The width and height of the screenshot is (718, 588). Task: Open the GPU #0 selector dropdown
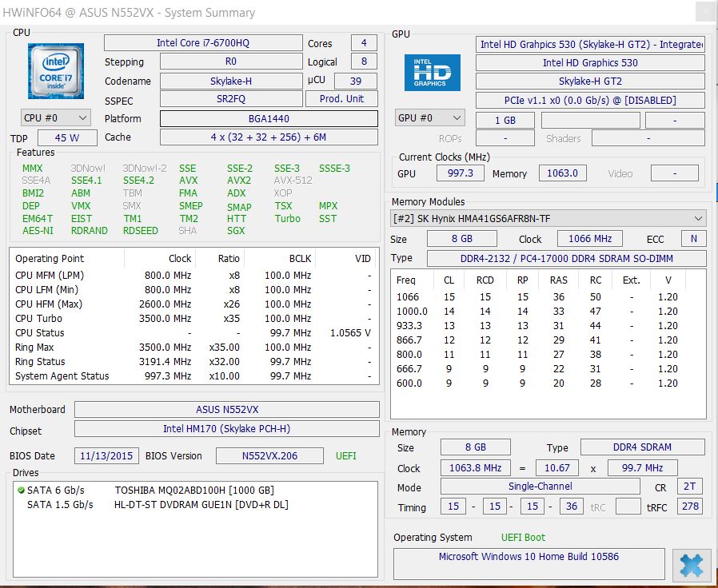tap(429, 117)
